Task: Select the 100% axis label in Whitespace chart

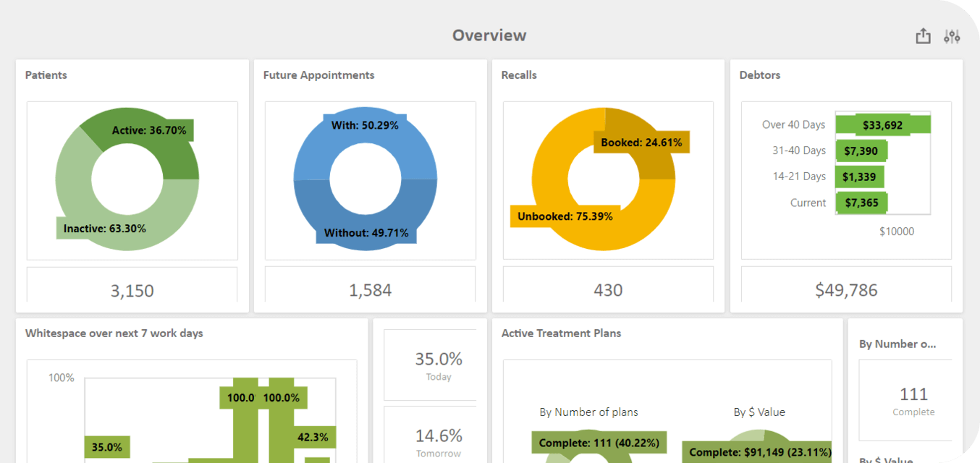Action: tap(62, 378)
